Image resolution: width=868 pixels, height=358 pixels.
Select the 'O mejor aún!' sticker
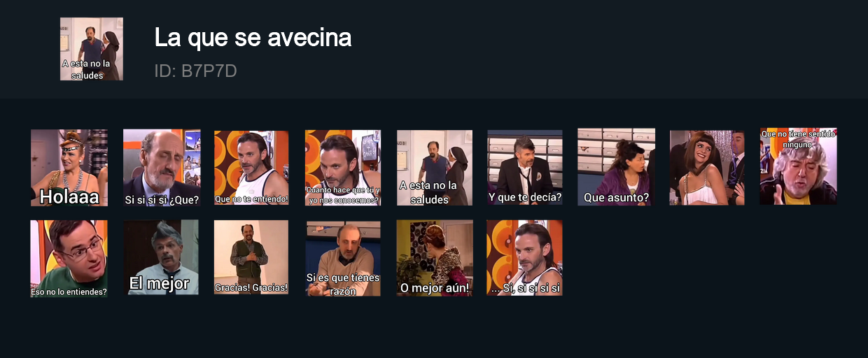(435, 258)
